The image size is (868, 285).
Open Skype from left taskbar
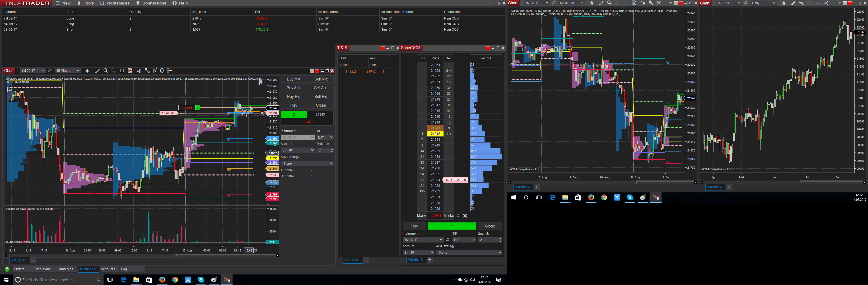coord(201,280)
